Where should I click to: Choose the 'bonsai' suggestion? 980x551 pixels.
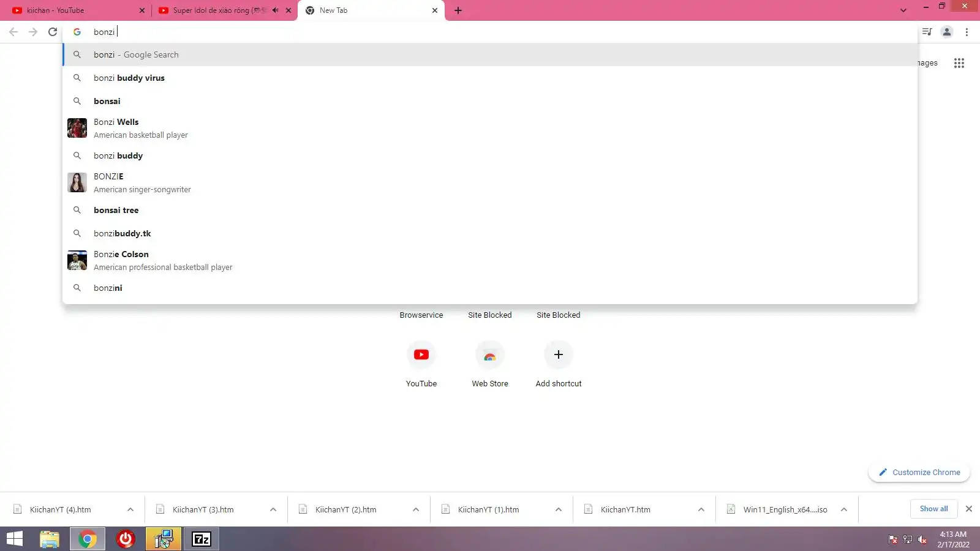pos(490,101)
